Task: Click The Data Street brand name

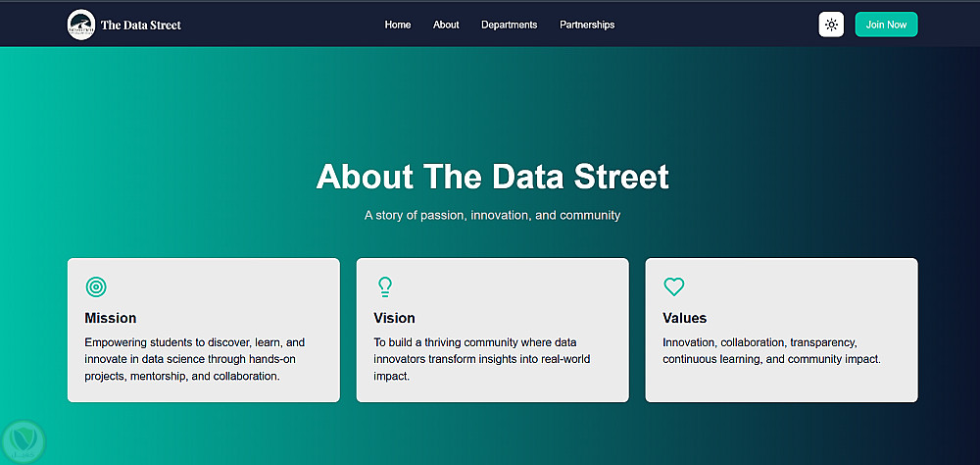Action: coord(141,25)
